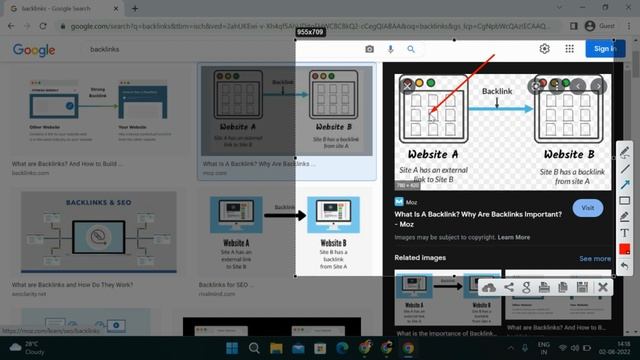The height and width of the screenshot is (360, 640).
Task: Open the 'What is the Importance of Backlink' related image
Action: click(448, 298)
